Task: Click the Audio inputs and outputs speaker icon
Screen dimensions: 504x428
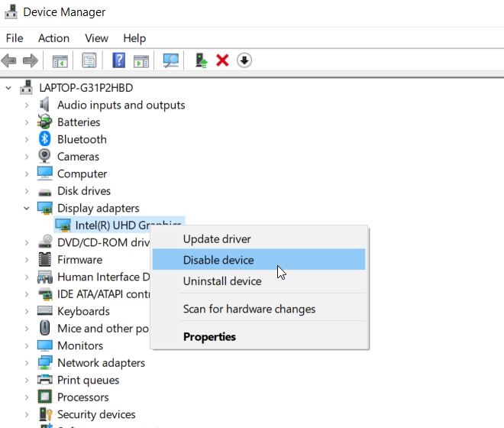Action: [x=44, y=105]
